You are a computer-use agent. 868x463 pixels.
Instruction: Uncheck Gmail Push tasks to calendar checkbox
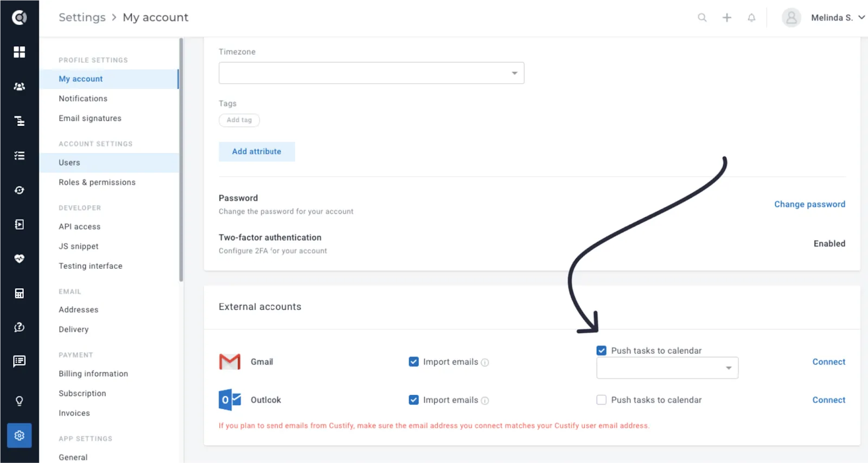click(x=601, y=351)
